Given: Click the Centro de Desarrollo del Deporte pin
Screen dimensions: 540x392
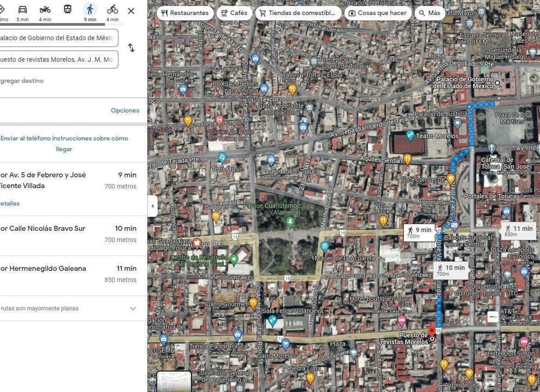Looking at the screenshot, I should coord(234,259).
